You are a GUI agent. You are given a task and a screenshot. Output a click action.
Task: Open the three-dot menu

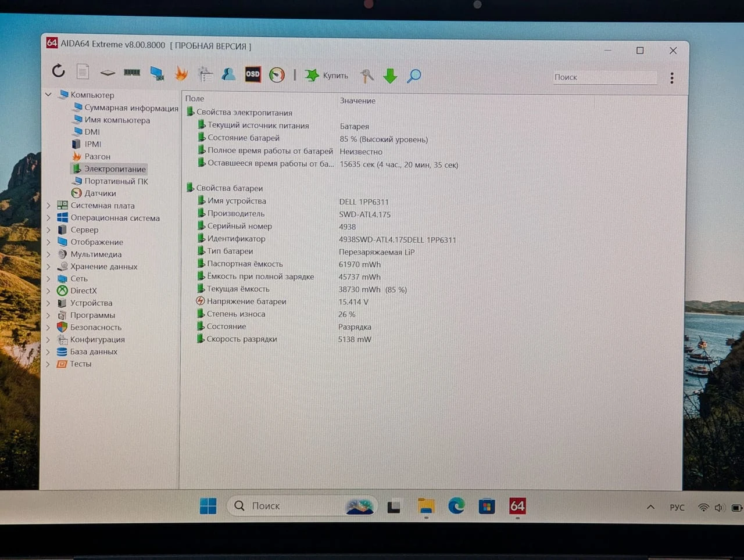(x=672, y=78)
